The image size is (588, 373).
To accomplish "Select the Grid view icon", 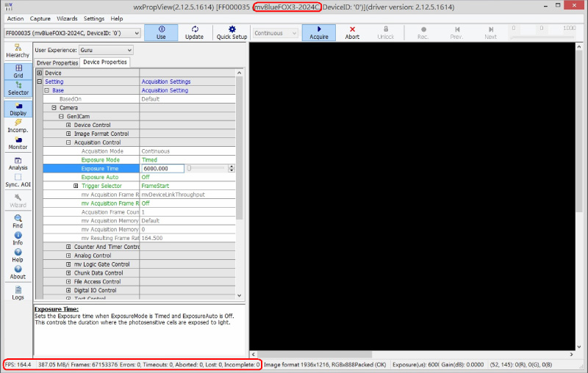I will pos(18,70).
